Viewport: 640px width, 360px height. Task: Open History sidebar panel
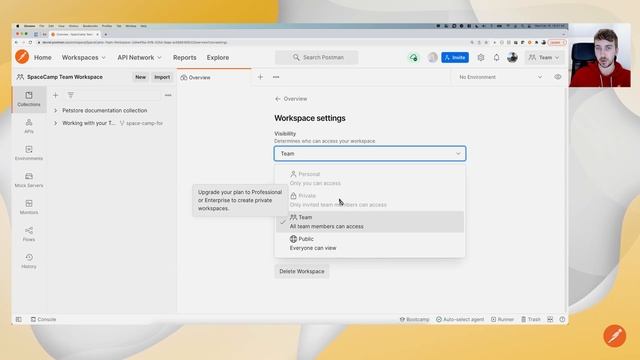(29, 261)
